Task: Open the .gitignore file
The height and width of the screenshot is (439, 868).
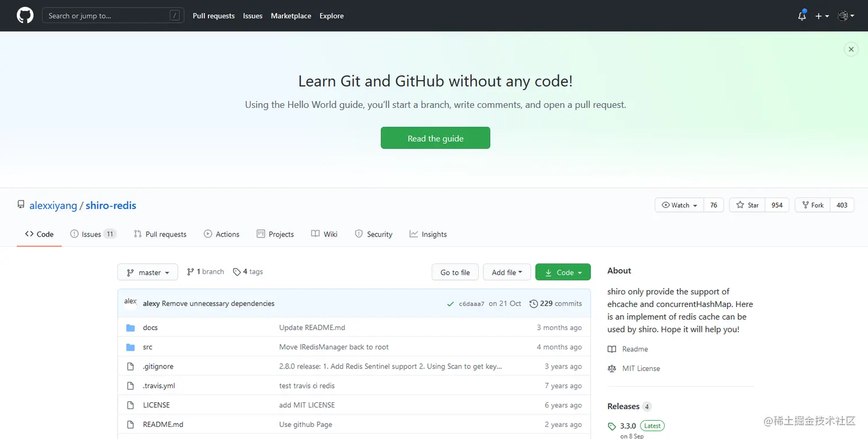Action: 158,366
